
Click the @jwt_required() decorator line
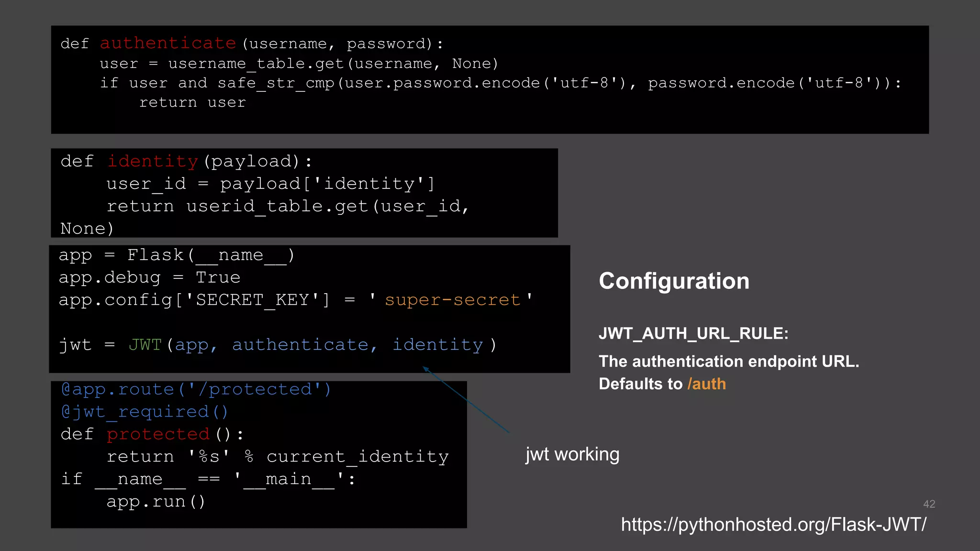[x=145, y=412]
